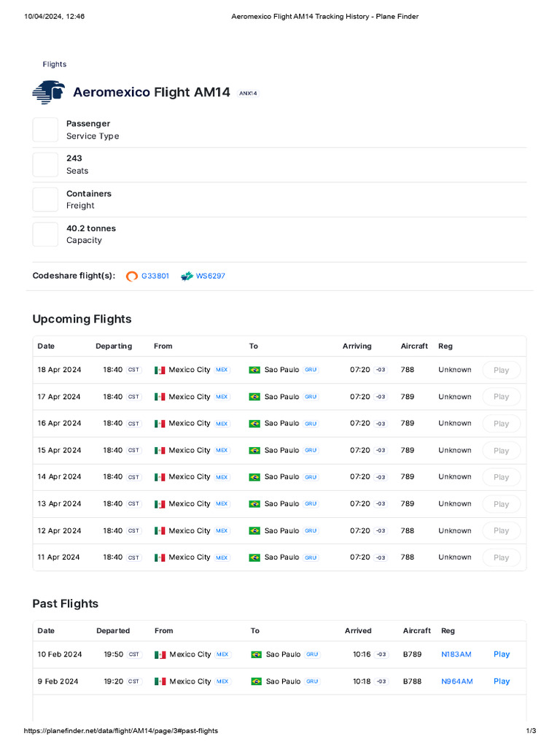This screenshot has width=560, height=747.
Task: Click Mexico City origin in 13 Apr row
Action: (190, 503)
